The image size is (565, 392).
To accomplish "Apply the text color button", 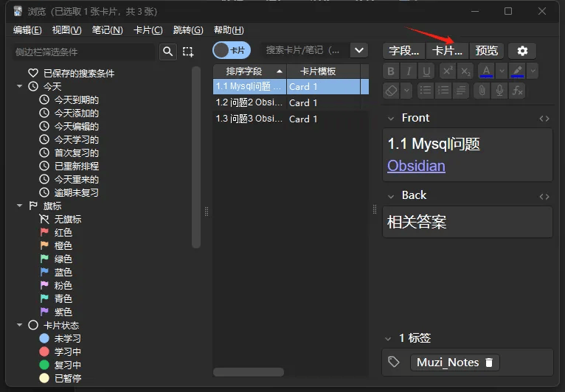I will [x=487, y=71].
